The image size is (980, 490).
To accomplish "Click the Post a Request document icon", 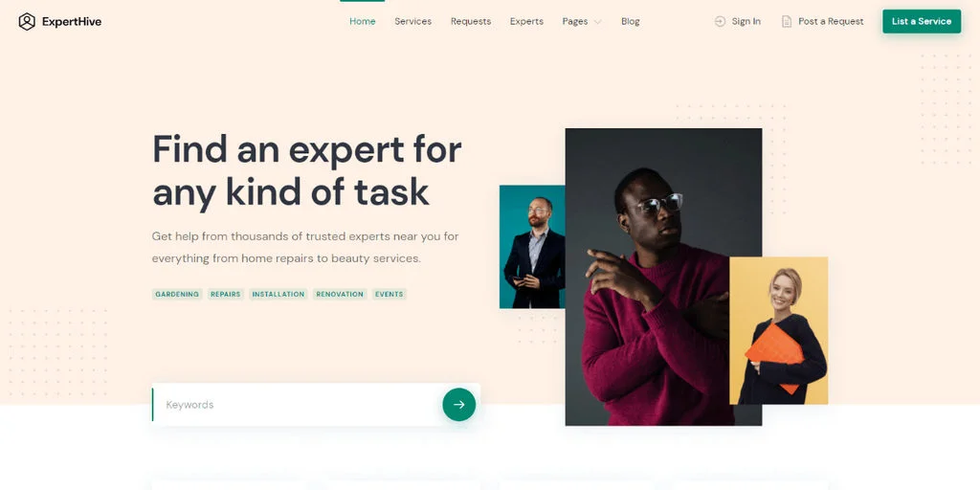I will 787,21.
